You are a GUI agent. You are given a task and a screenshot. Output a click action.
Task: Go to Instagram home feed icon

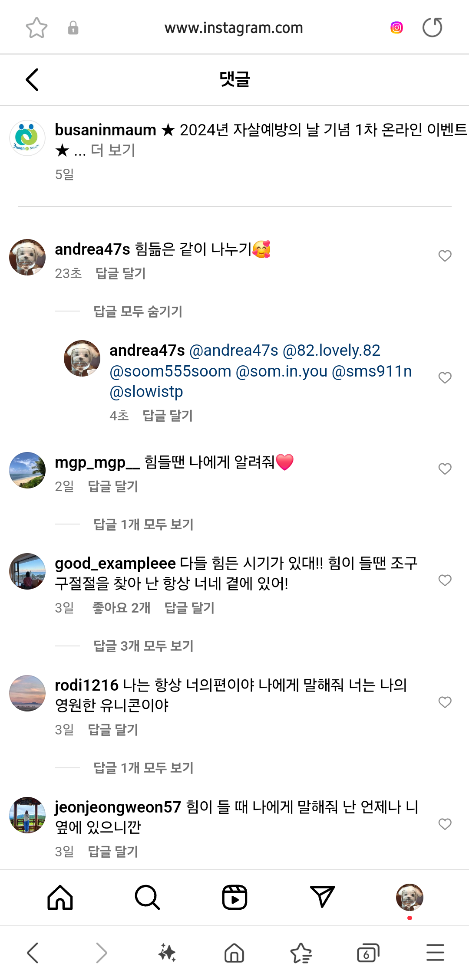(x=60, y=897)
